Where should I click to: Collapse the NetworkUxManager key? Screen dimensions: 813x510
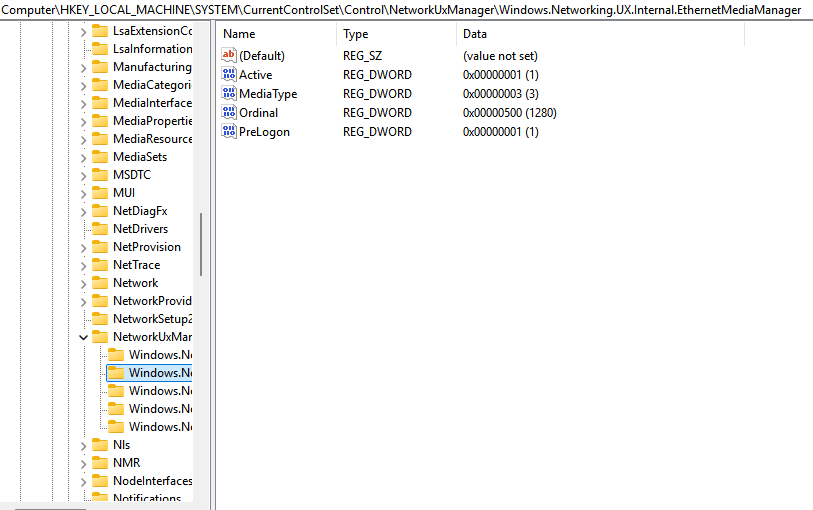click(x=83, y=337)
